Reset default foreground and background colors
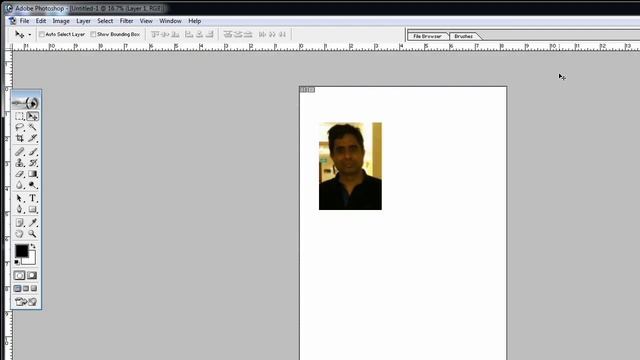This screenshot has height=360, width=640. coord(17,262)
